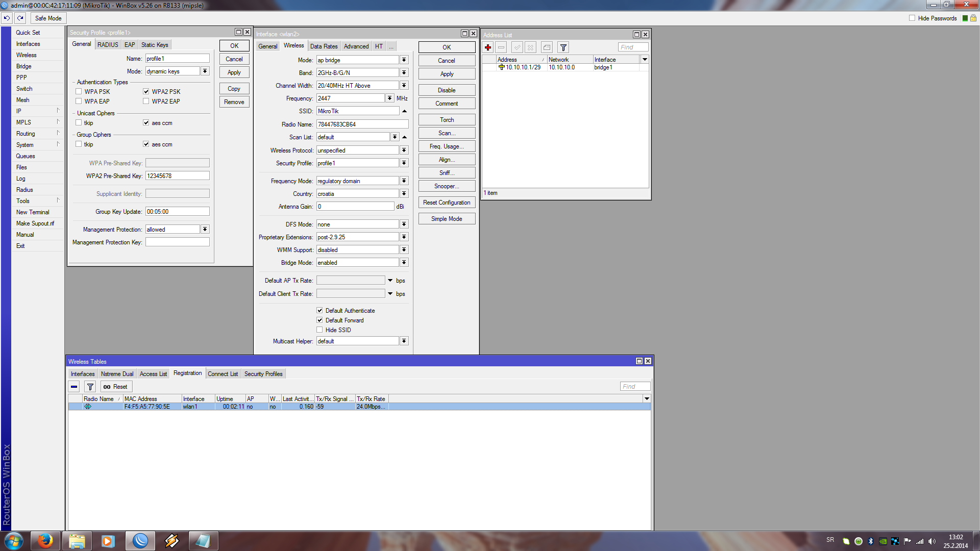Open comment icon in Address List toolbar
The height and width of the screenshot is (551, 980).
pyautogui.click(x=547, y=47)
